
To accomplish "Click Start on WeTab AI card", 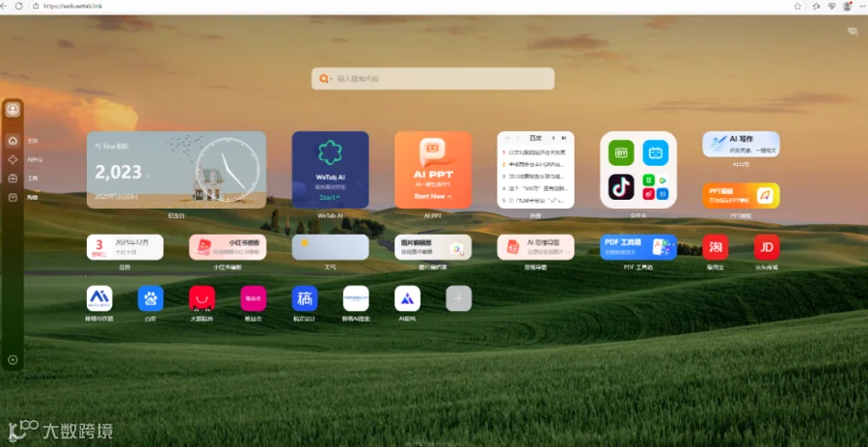I will click(330, 197).
